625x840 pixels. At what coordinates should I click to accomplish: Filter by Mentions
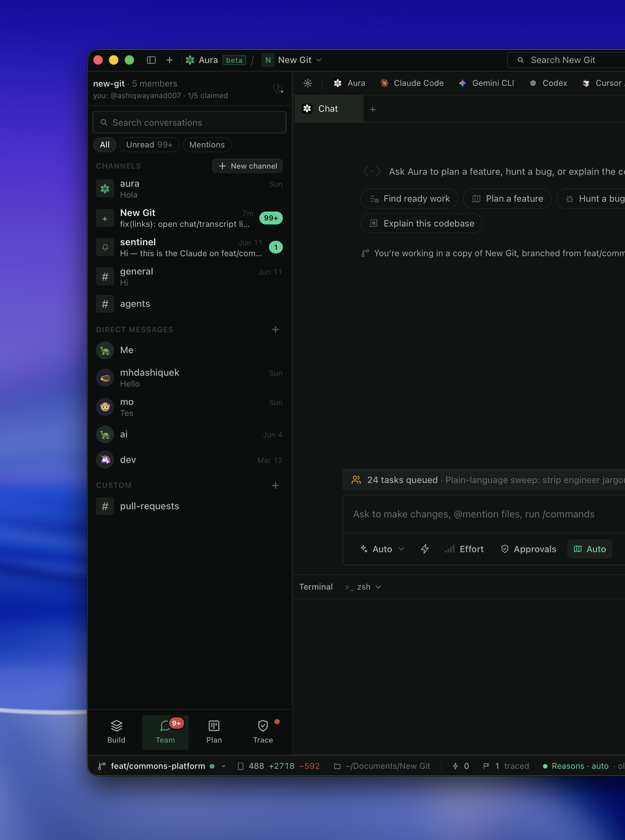click(x=207, y=145)
